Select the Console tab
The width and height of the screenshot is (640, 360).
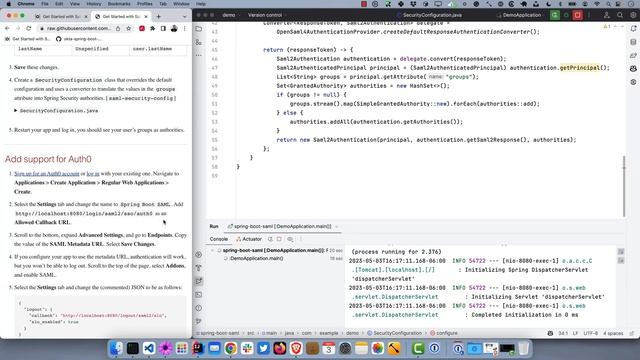click(219, 239)
